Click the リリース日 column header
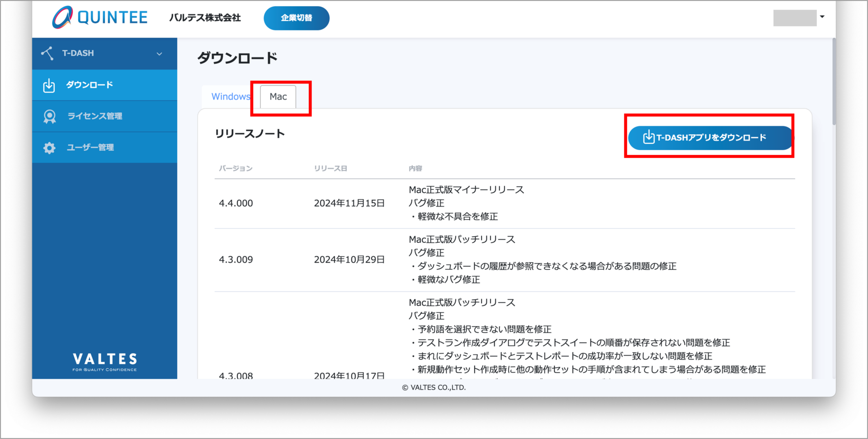868x439 pixels. [330, 169]
